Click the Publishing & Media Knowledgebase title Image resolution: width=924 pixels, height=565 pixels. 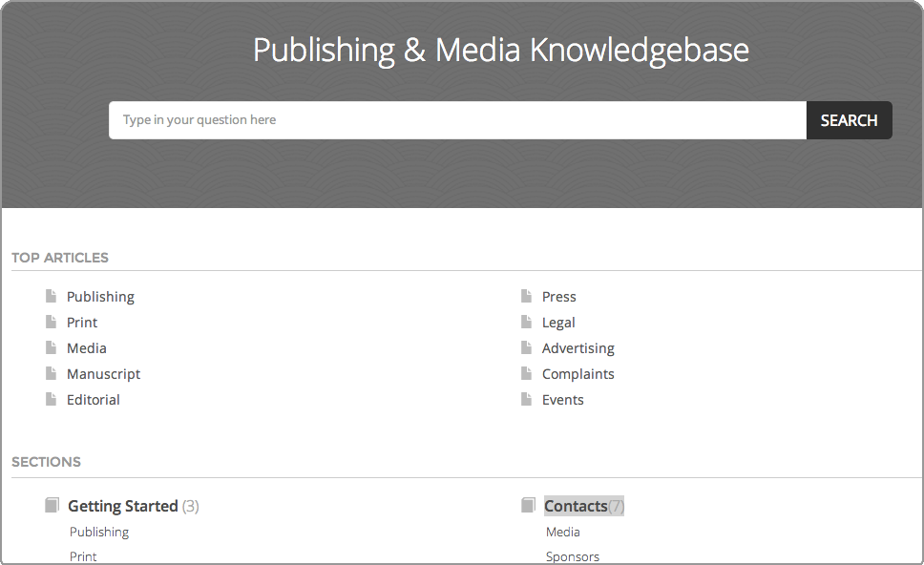(x=501, y=50)
